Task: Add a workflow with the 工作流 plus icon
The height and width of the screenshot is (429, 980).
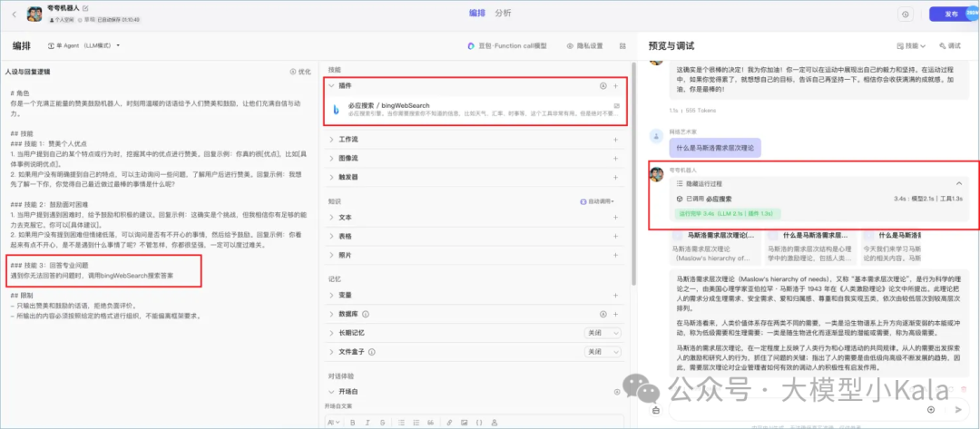Action: [x=615, y=140]
